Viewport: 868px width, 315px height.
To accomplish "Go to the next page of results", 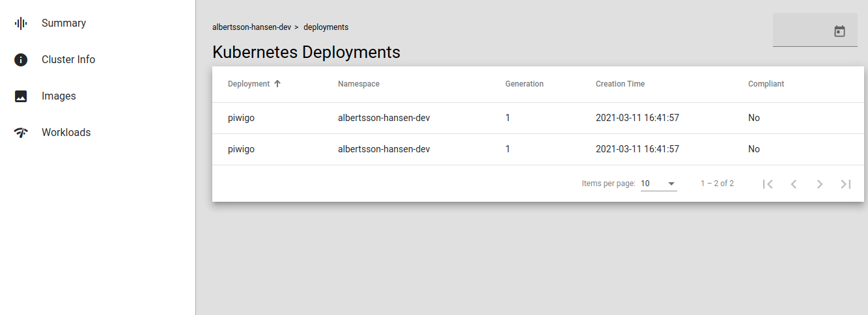I will pos(820,184).
